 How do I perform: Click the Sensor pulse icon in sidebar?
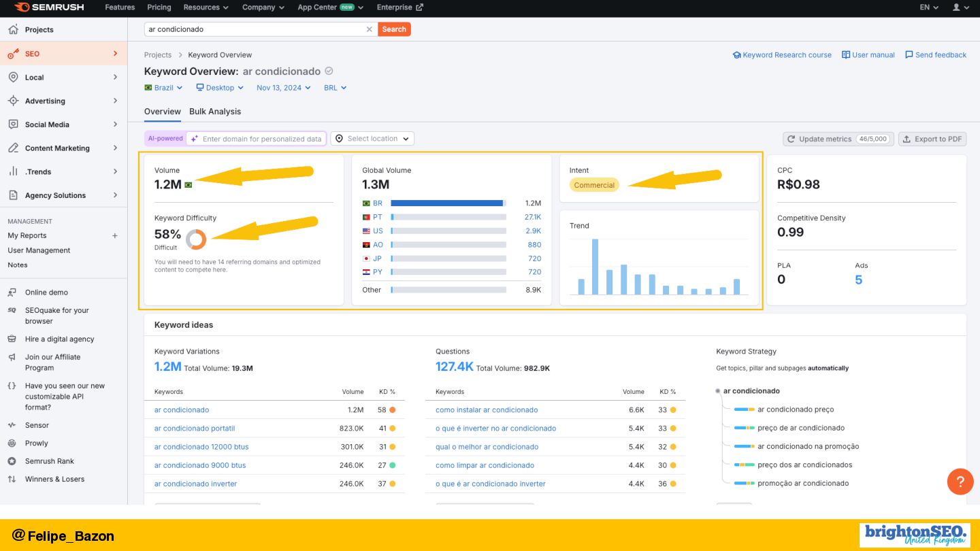pos(12,425)
